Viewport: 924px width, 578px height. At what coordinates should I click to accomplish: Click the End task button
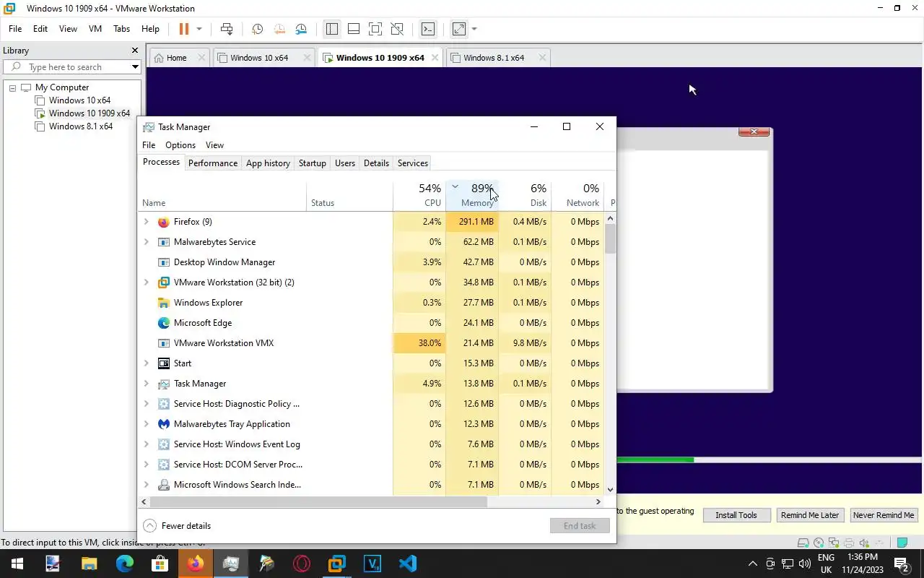tap(580, 526)
